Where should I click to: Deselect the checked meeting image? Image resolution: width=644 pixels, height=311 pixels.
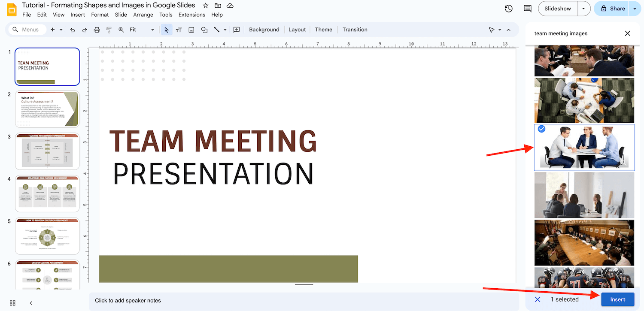(x=542, y=129)
